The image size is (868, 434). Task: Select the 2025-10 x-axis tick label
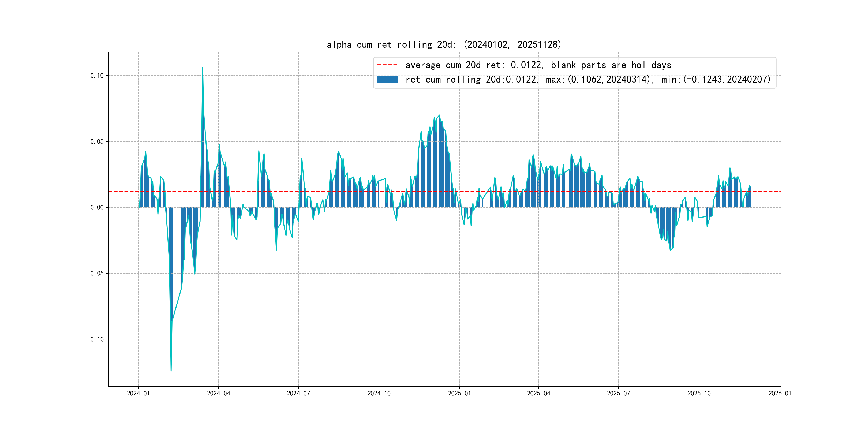699,393
